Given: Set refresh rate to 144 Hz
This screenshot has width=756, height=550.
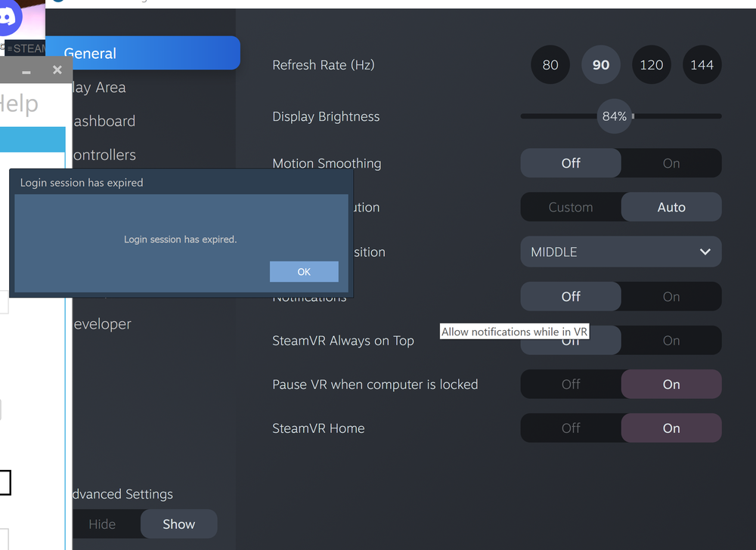Looking at the screenshot, I should point(702,64).
